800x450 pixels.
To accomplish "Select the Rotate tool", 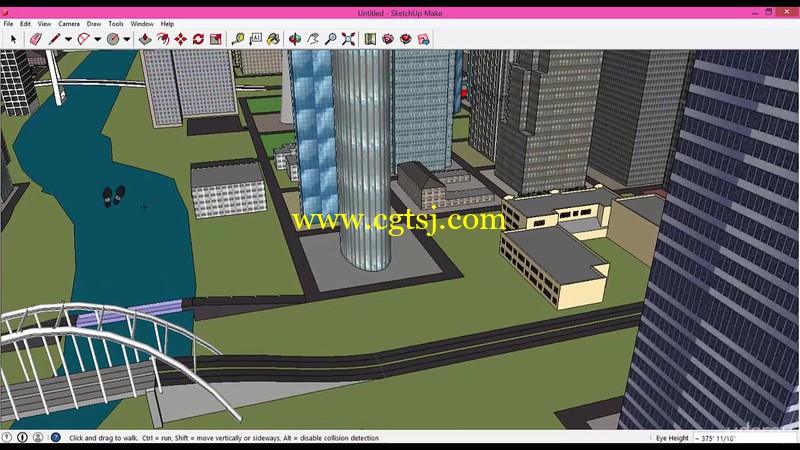I will click(x=198, y=39).
